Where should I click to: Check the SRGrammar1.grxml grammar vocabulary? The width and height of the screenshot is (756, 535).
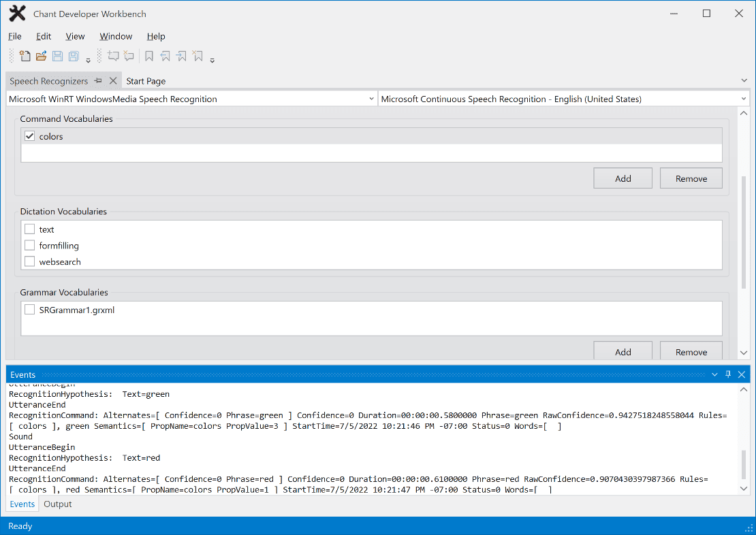click(30, 310)
